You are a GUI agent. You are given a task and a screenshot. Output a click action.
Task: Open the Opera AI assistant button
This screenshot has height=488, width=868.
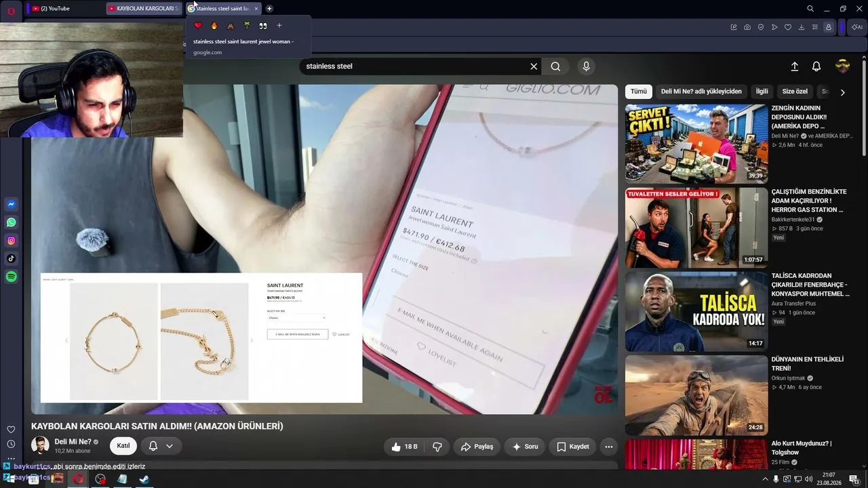[x=857, y=27]
